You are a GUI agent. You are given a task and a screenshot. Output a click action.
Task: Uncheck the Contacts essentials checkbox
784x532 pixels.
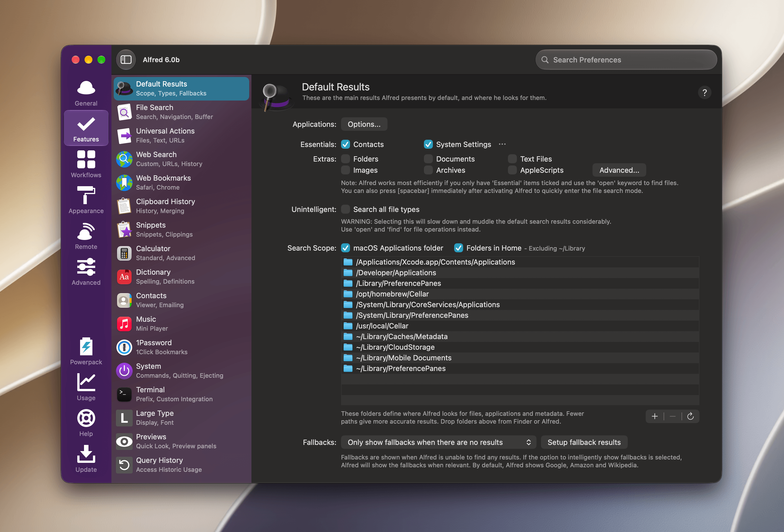pos(346,144)
